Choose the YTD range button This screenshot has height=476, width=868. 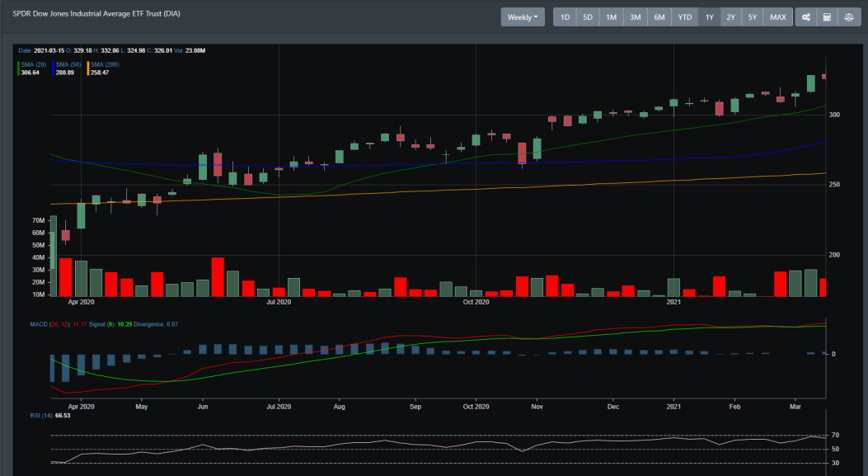pos(685,17)
